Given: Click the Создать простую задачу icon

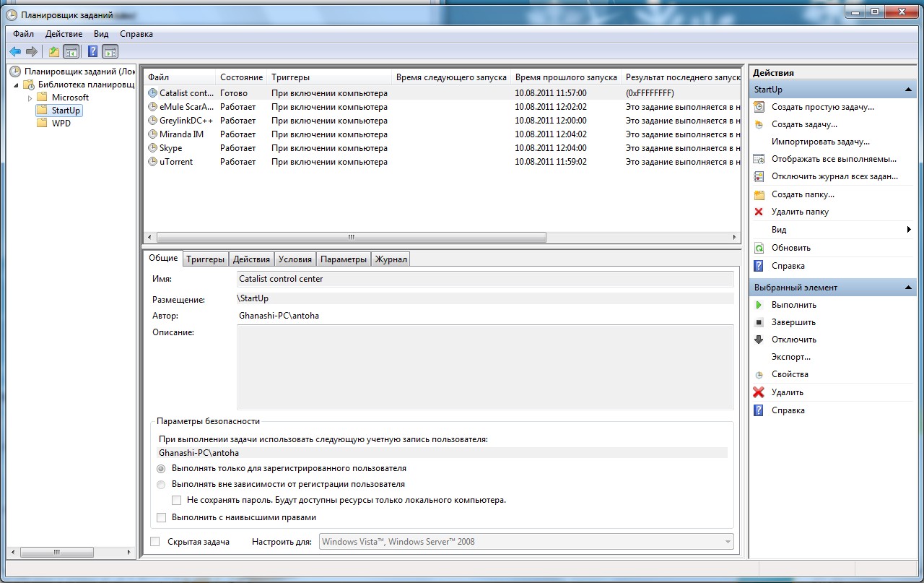Looking at the screenshot, I should click(x=759, y=107).
